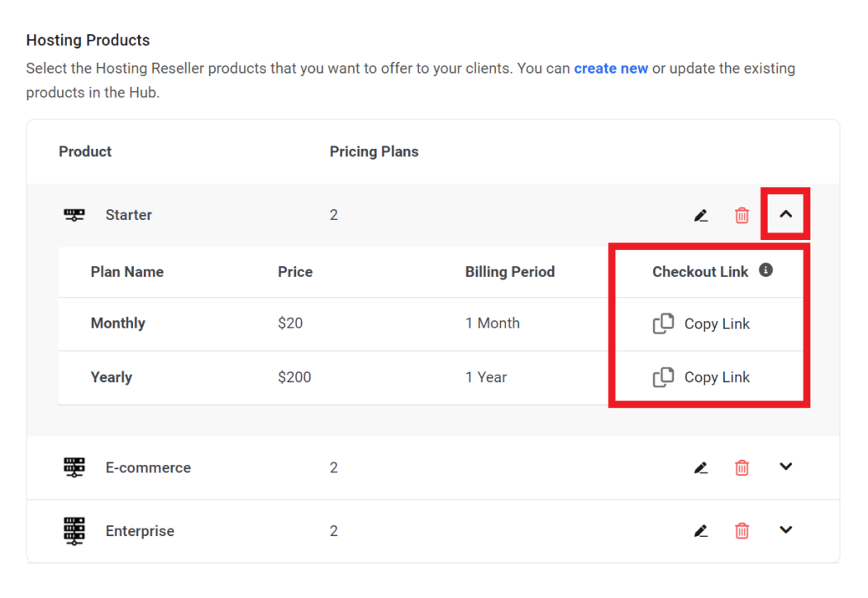
Task: Edit the Starter hosting product
Action: click(701, 216)
